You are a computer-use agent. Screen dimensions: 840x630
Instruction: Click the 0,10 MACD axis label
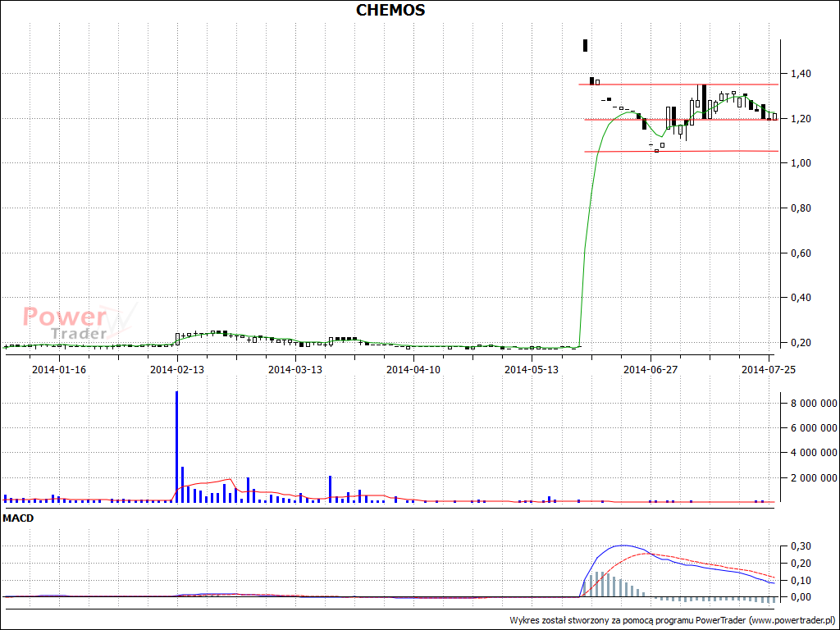point(801,580)
